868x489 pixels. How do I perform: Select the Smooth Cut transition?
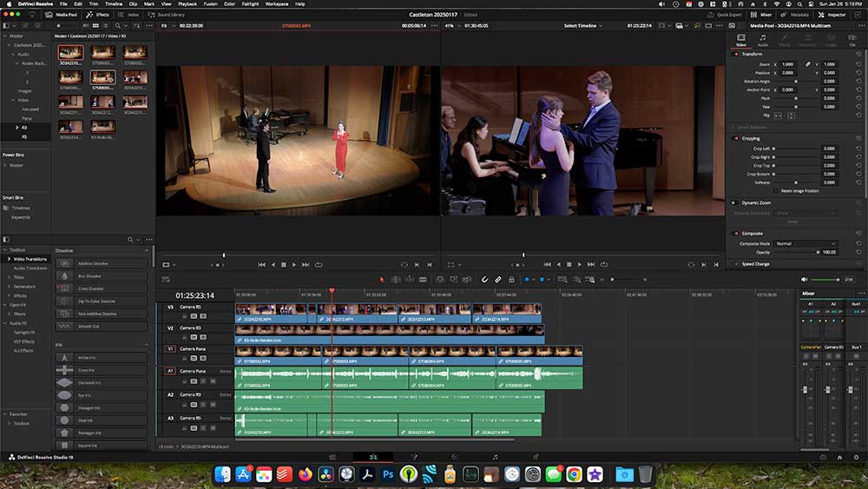click(x=102, y=327)
